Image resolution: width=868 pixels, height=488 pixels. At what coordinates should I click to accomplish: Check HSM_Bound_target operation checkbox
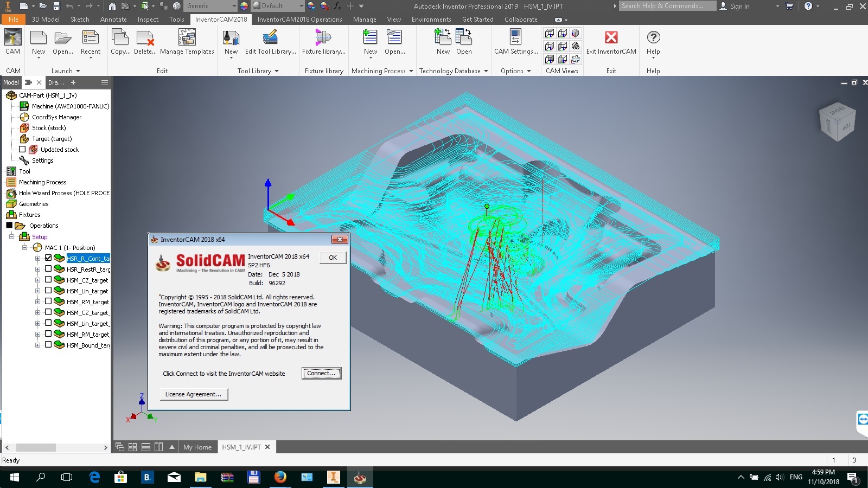[48, 344]
